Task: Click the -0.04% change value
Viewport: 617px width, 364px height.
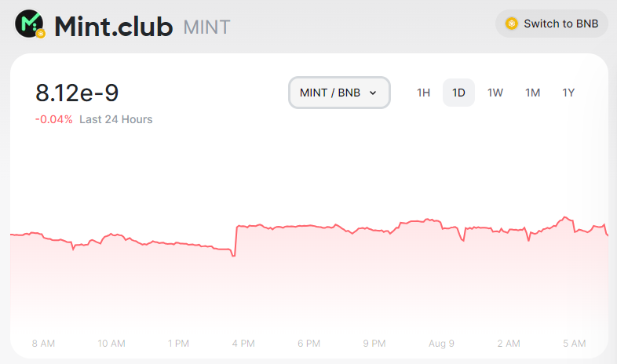Action: coord(54,119)
